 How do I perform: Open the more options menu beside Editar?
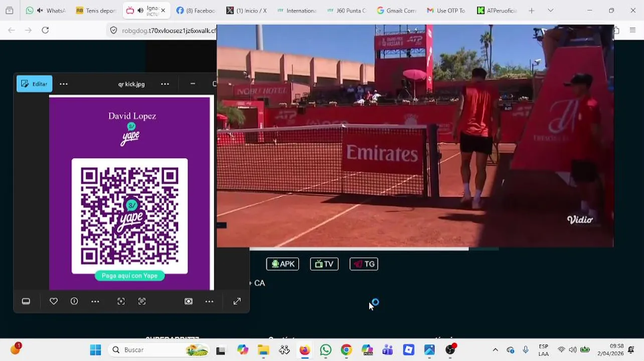pos(64,84)
